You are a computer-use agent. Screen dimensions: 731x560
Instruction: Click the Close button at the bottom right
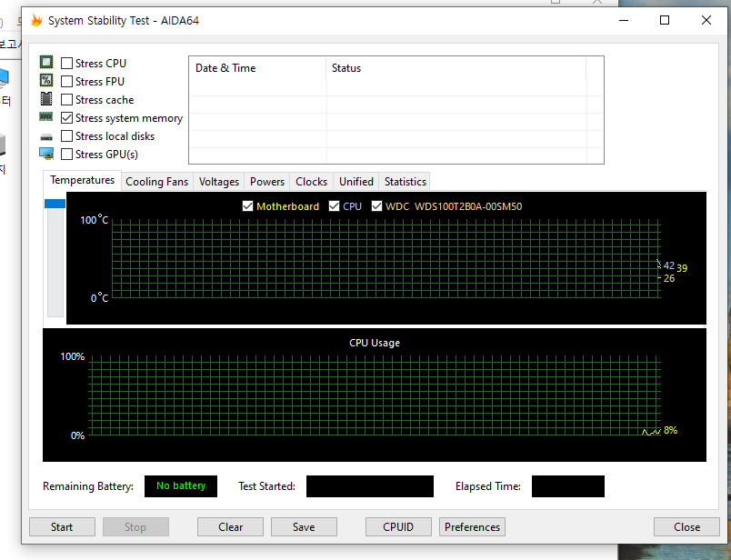[x=686, y=527]
